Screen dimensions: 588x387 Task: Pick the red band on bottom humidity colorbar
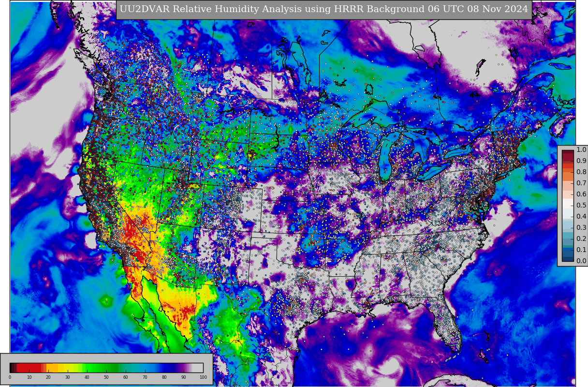pyautogui.click(x=29, y=368)
